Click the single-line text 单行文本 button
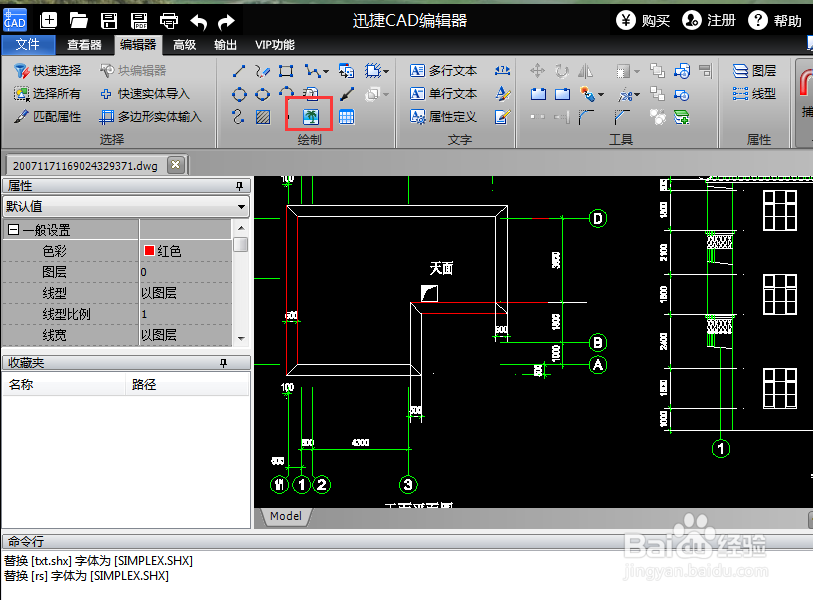 [443, 94]
